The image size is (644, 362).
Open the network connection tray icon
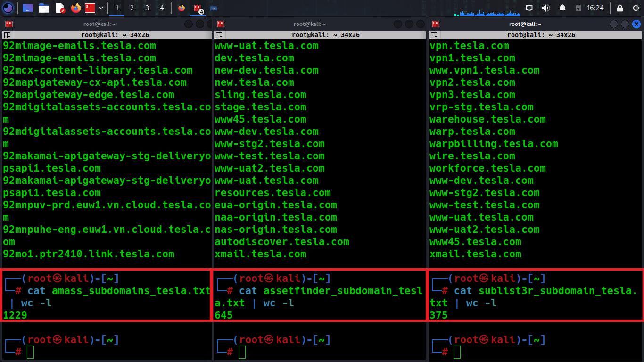click(x=529, y=8)
